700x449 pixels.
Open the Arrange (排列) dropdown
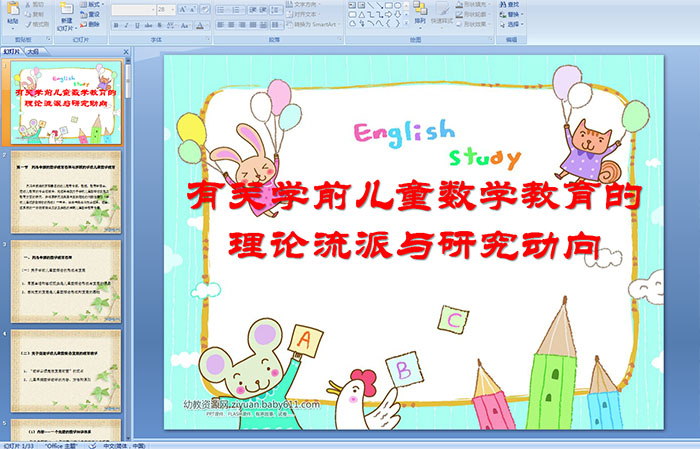420,14
